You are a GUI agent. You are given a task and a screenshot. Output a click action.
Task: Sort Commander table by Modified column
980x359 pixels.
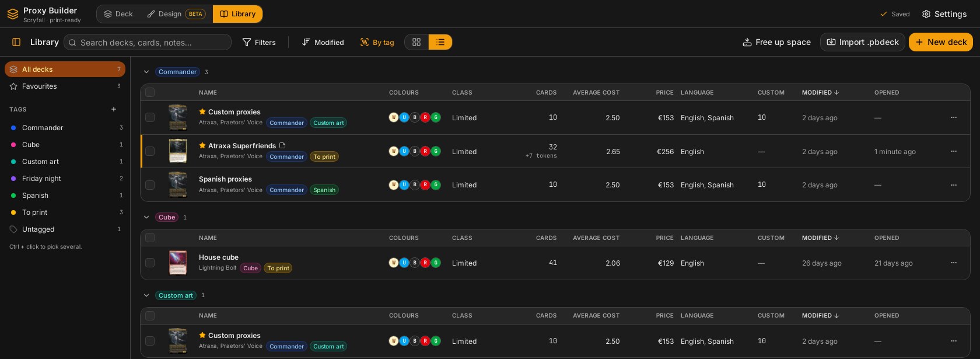click(820, 92)
